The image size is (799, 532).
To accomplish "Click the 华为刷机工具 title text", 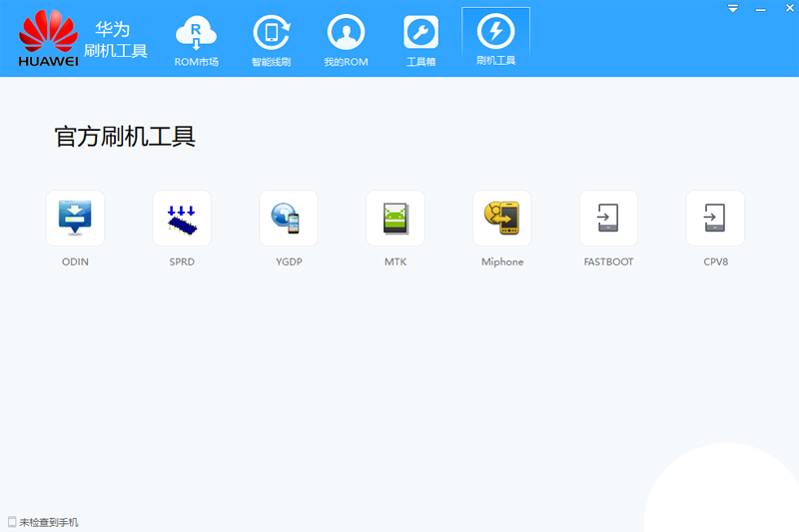I will coord(115,40).
